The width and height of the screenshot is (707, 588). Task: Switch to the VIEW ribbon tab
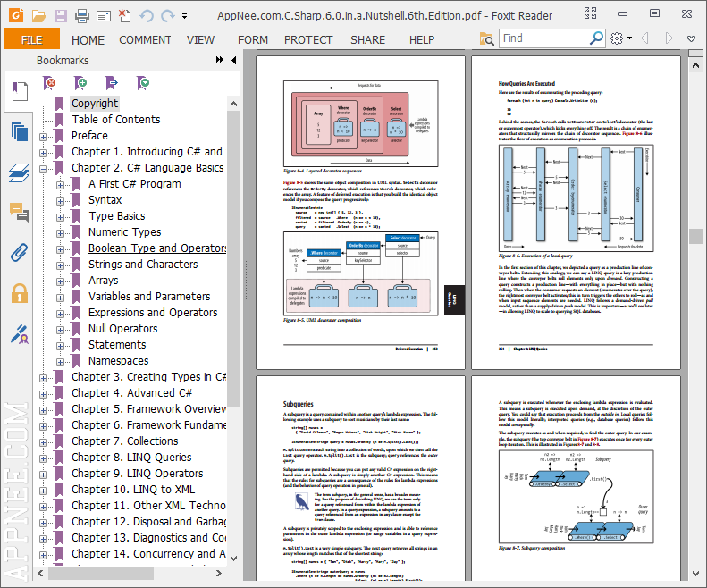coord(200,40)
